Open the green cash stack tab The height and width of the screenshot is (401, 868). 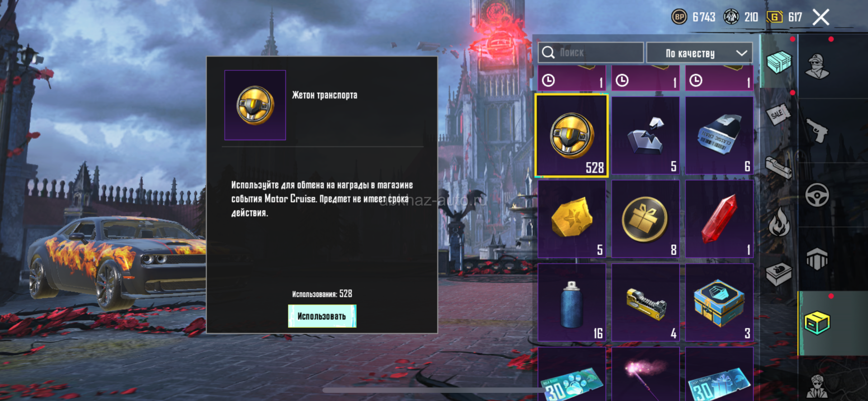pos(779,62)
